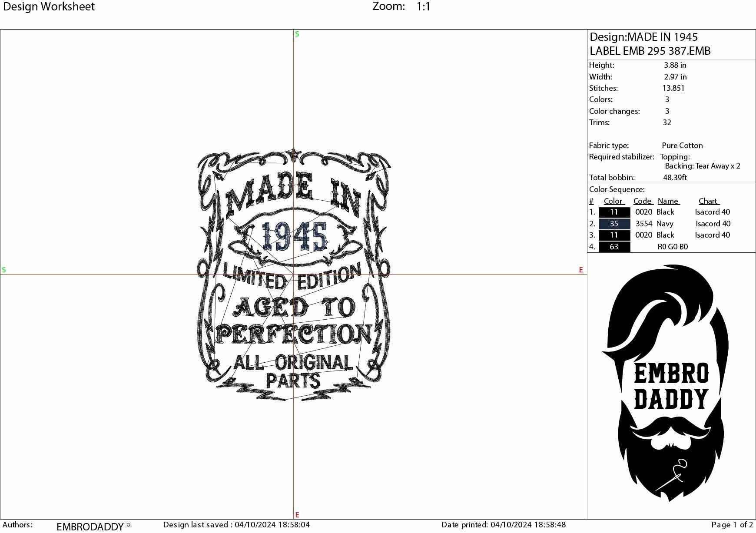Select the red E end marker on right
The height and width of the screenshot is (533, 756).
(x=580, y=270)
